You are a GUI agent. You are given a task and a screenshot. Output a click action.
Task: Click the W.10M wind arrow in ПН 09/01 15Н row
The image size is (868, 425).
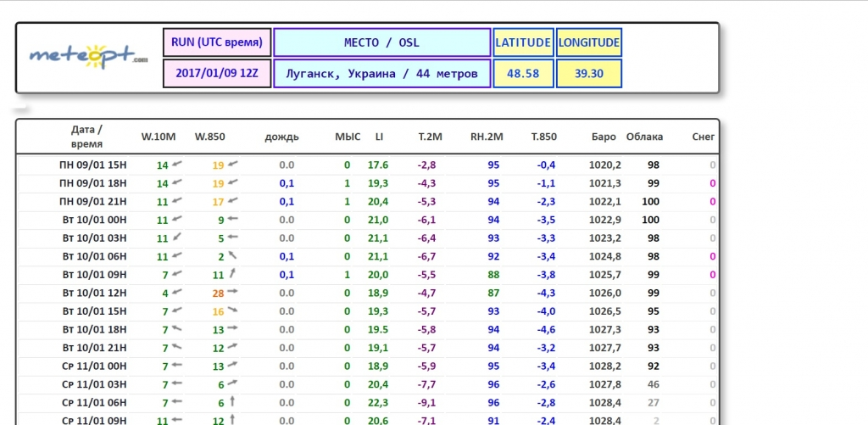pyautogui.click(x=177, y=164)
